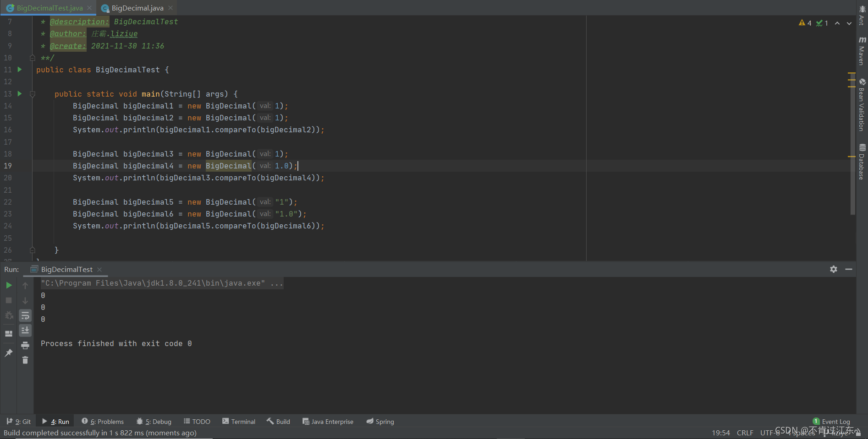Screen dimensions: 868x439
Task: Click the stop process square icon
Action: tap(9, 300)
